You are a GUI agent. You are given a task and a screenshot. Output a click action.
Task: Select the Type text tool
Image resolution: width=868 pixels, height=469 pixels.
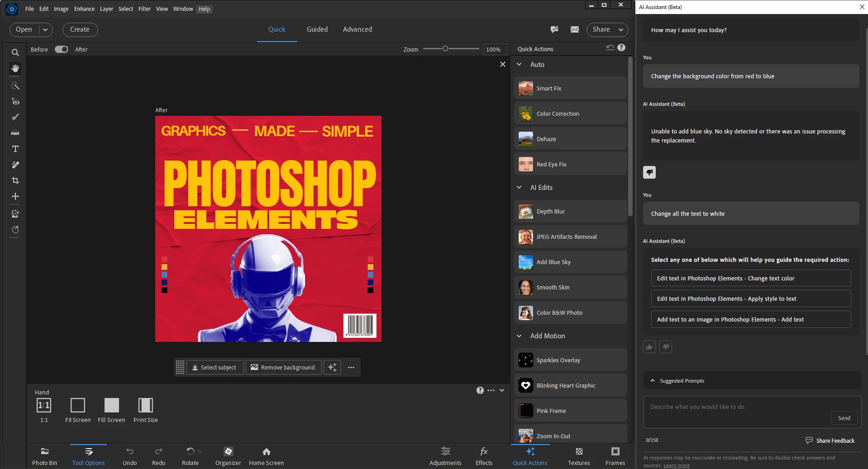pos(15,149)
